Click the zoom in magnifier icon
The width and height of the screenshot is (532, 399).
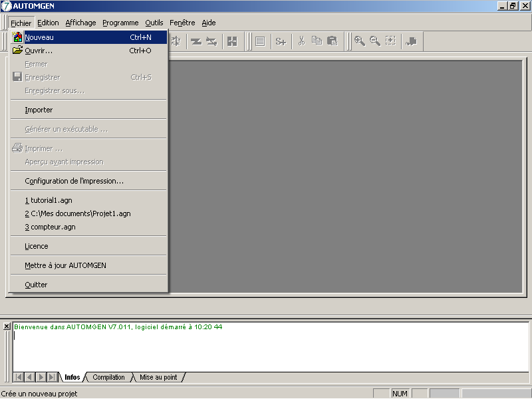point(359,41)
